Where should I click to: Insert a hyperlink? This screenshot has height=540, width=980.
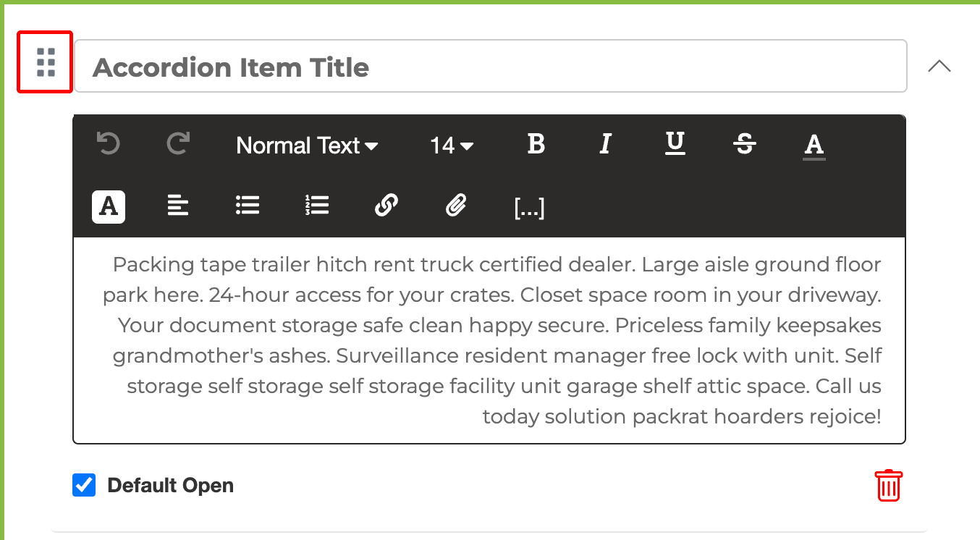(x=386, y=206)
